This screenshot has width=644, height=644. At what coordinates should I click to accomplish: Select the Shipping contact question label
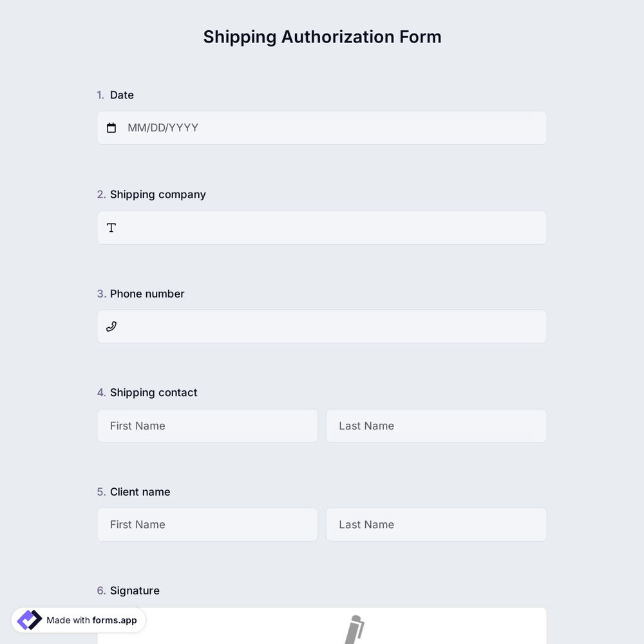pyautogui.click(x=153, y=392)
